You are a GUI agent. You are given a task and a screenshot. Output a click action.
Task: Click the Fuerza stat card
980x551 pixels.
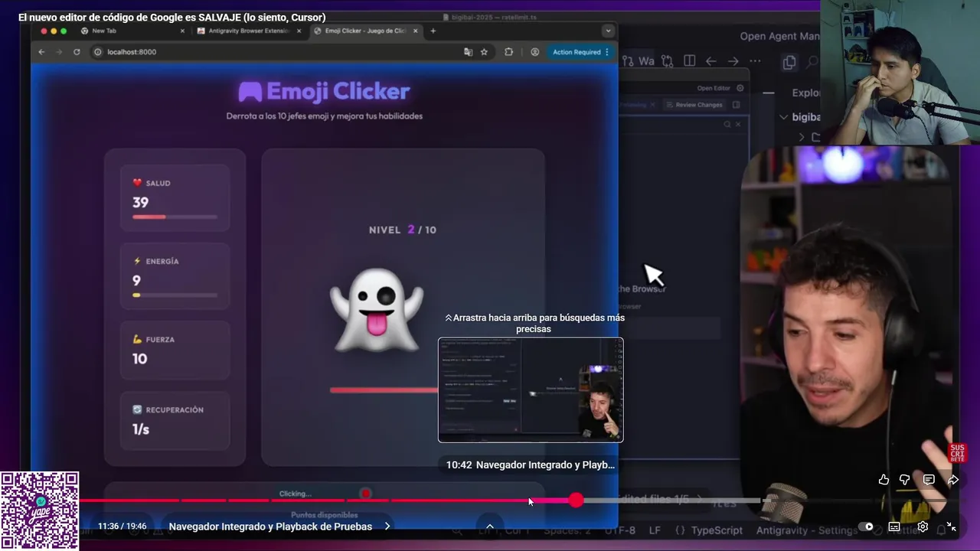click(x=175, y=350)
